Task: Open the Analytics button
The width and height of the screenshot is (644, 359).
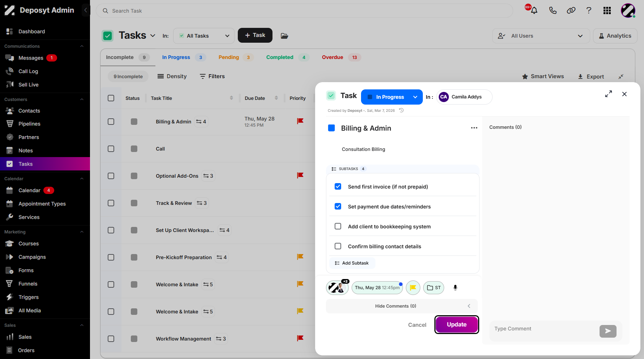Action: [615, 36]
